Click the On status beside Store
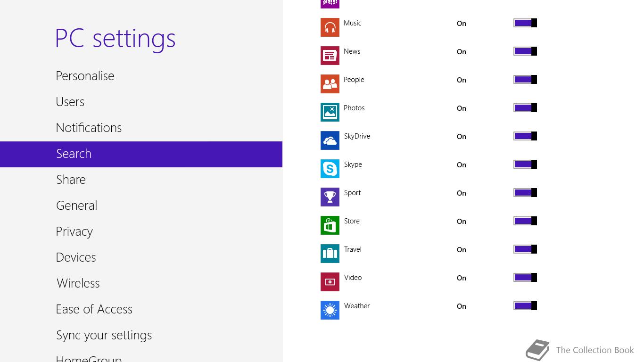The width and height of the screenshot is (644, 362). click(x=462, y=222)
